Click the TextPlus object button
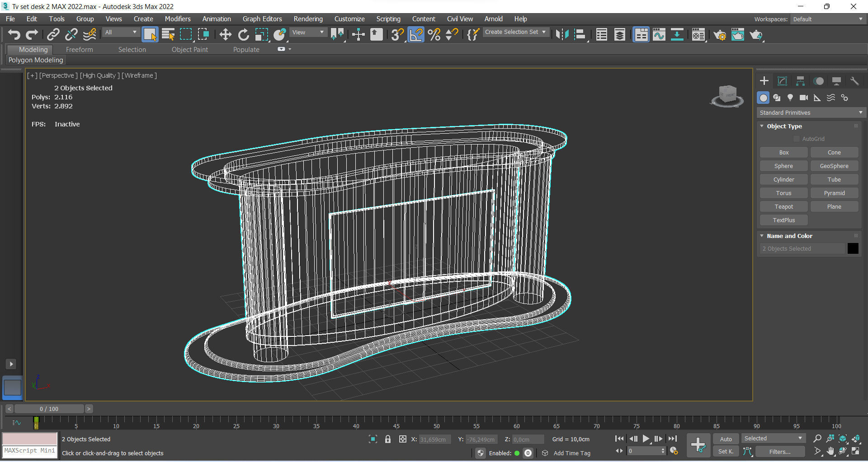This screenshot has height=462, width=868. pyautogui.click(x=783, y=220)
